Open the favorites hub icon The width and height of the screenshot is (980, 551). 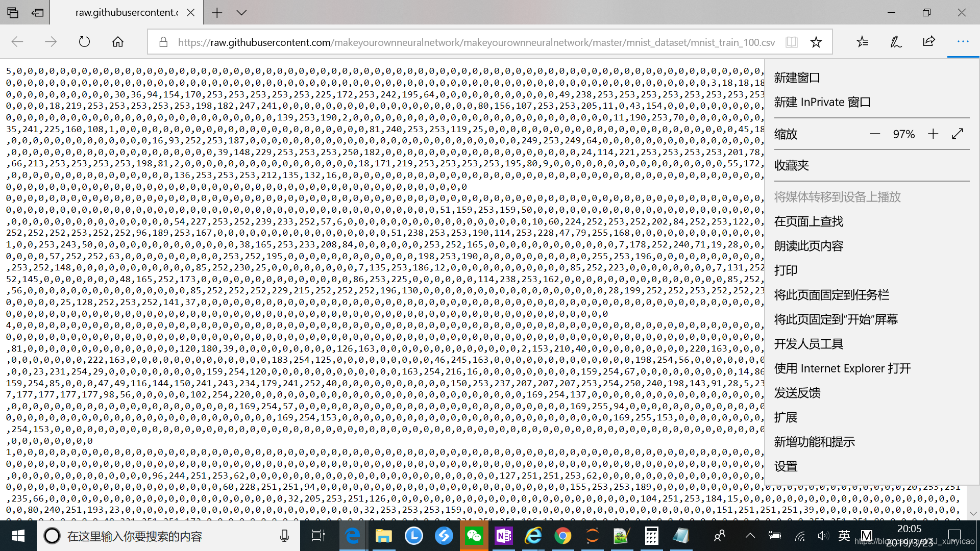[x=862, y=42]
